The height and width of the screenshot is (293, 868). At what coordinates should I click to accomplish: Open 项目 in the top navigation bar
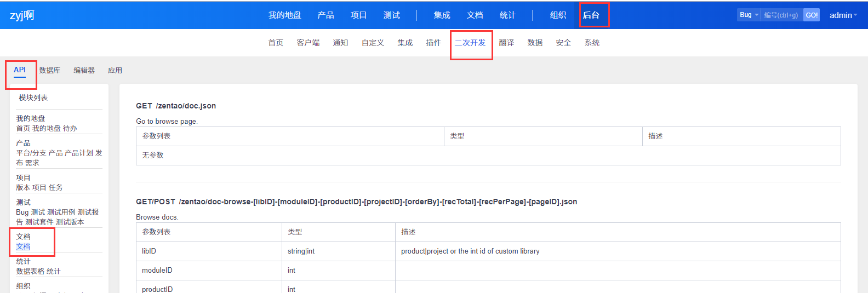coord(358,15)
